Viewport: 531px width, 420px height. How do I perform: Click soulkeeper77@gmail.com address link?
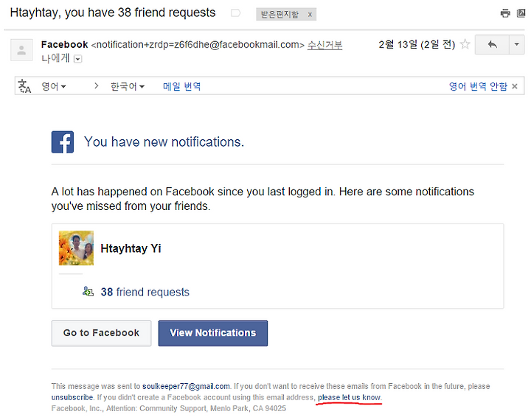186,386
